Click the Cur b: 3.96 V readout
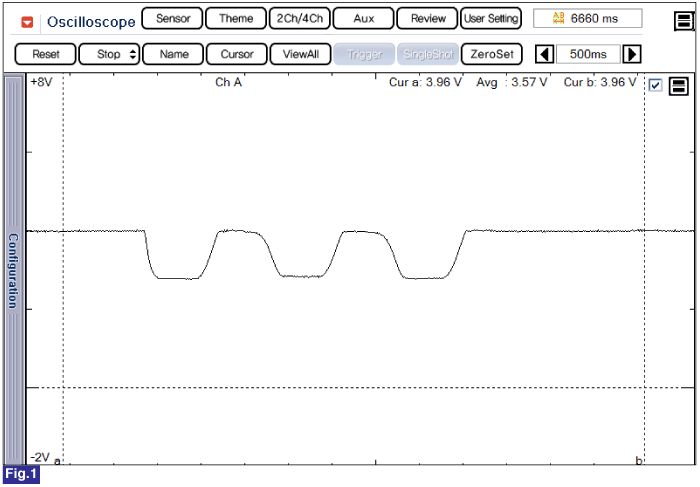The image size is (700, 487). point(600,83)
